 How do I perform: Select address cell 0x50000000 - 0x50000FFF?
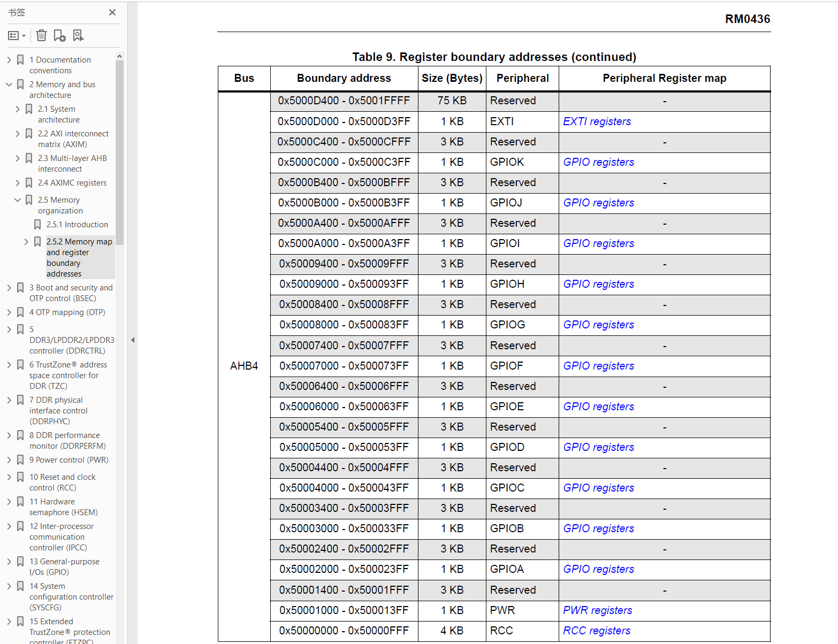(x=344, y=631)
